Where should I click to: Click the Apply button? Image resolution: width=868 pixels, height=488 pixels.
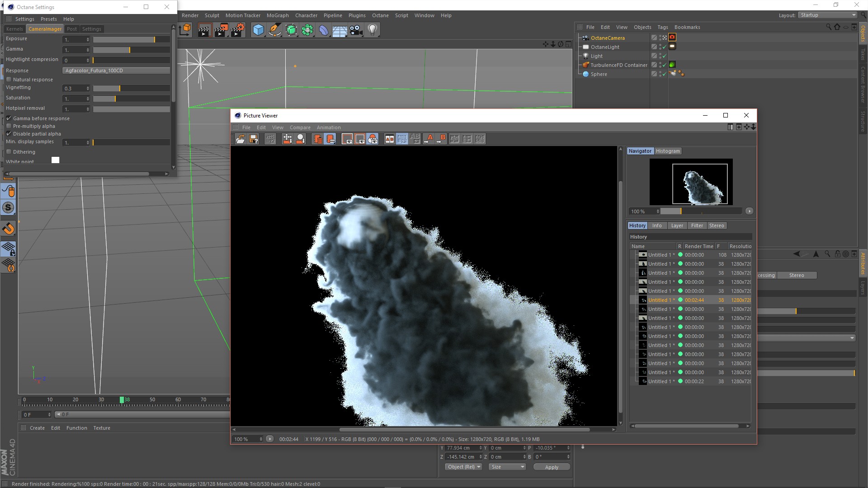click(551, 467)
